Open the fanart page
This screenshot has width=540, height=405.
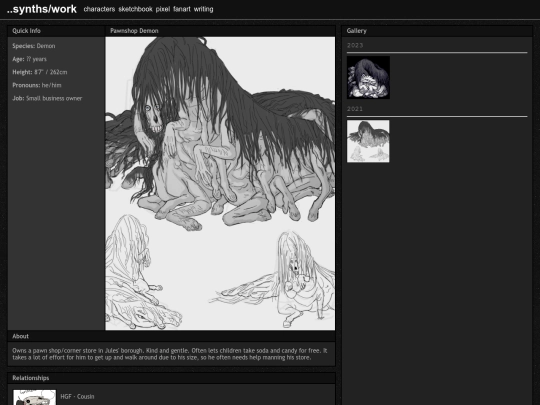point(182,9)
